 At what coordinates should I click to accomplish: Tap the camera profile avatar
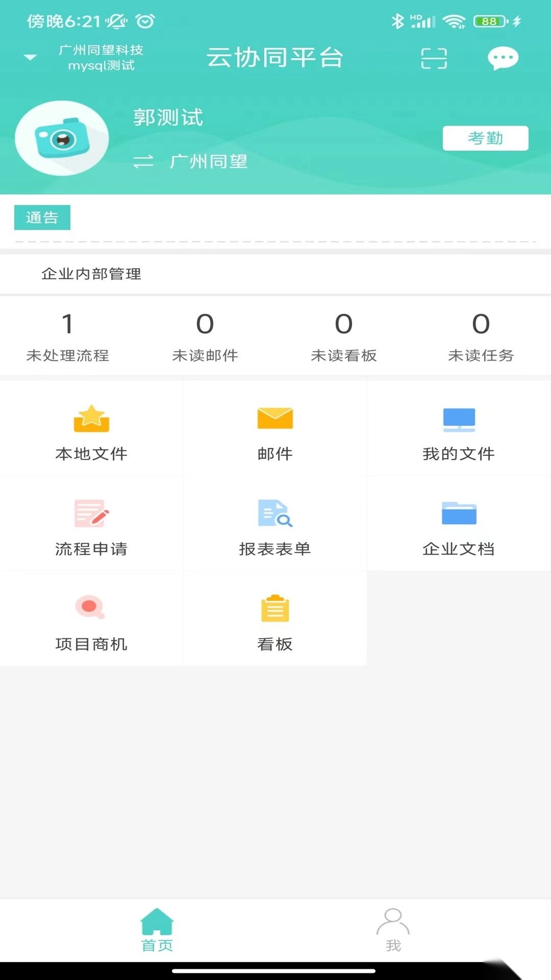coord(62,138)
